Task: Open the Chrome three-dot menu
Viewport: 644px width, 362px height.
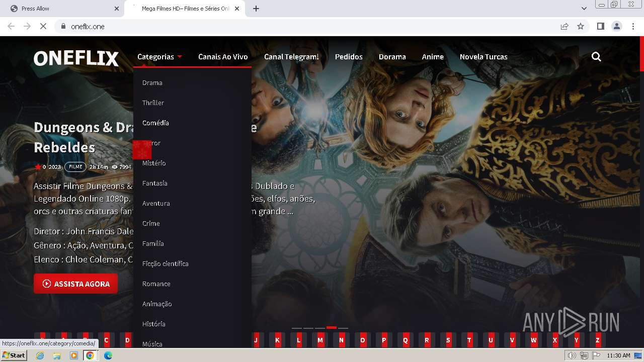Action: (633, 26)
